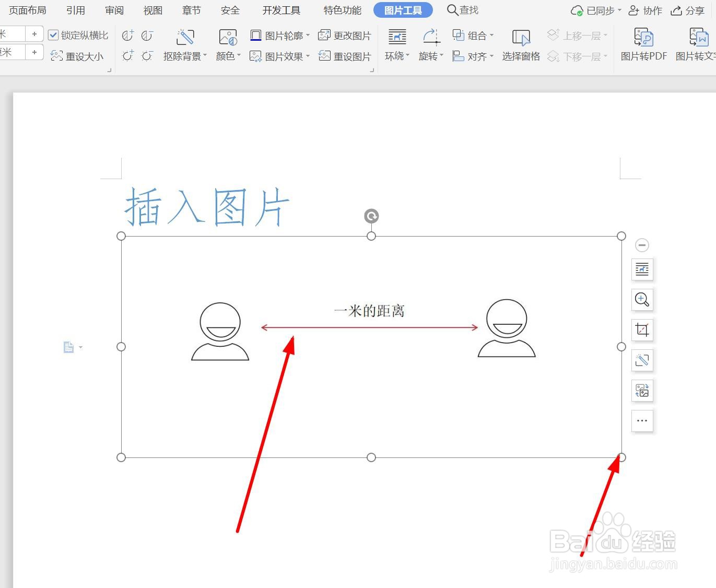716x588 pixels.
Task: Click the 环绕 text wrap icon
Action: (x=397, y=37)
